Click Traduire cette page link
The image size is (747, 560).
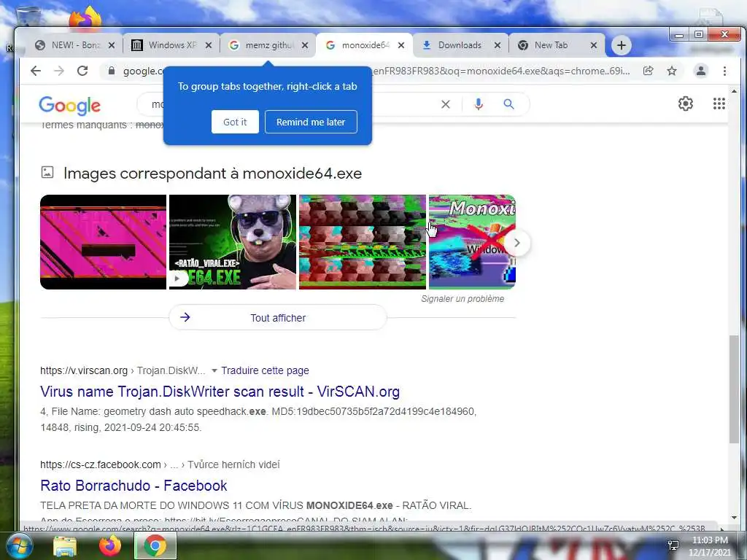265,370
